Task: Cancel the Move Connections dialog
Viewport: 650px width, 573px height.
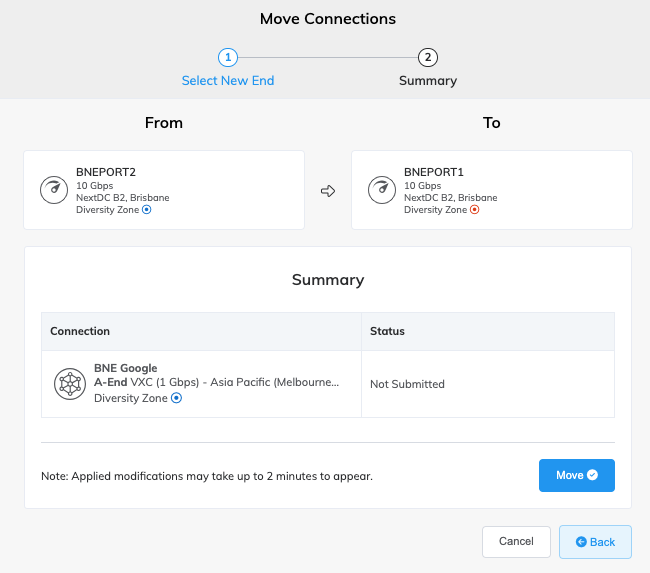Action: click(516, 541)
